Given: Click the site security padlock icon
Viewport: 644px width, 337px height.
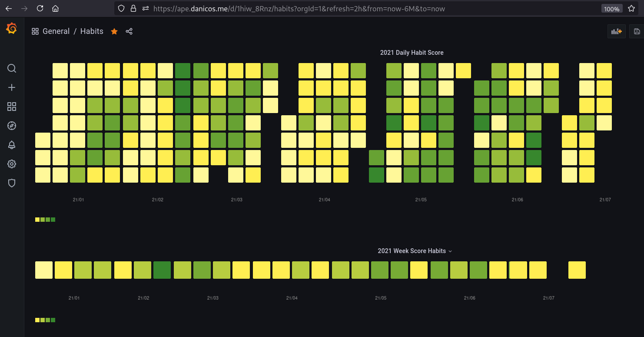Looking at the screenshot, I should pyautogui.click(x=133, y=8).
